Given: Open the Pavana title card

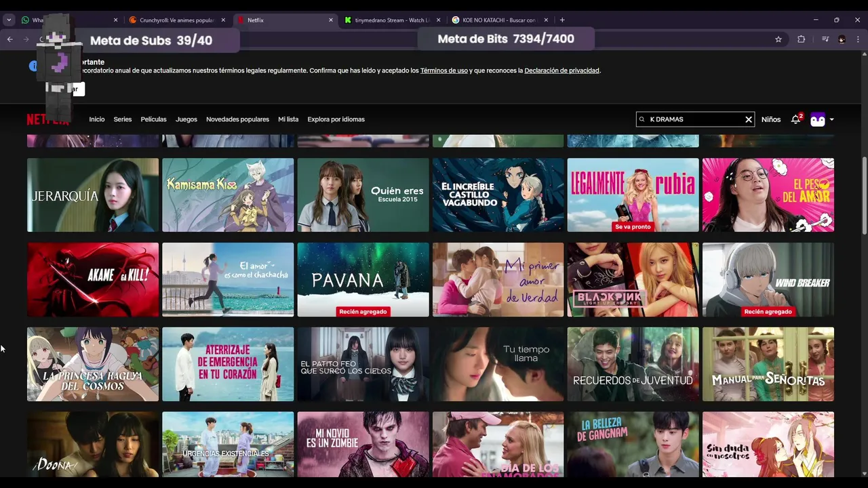Looking at the screenshot, I should (x=363, y=279).
